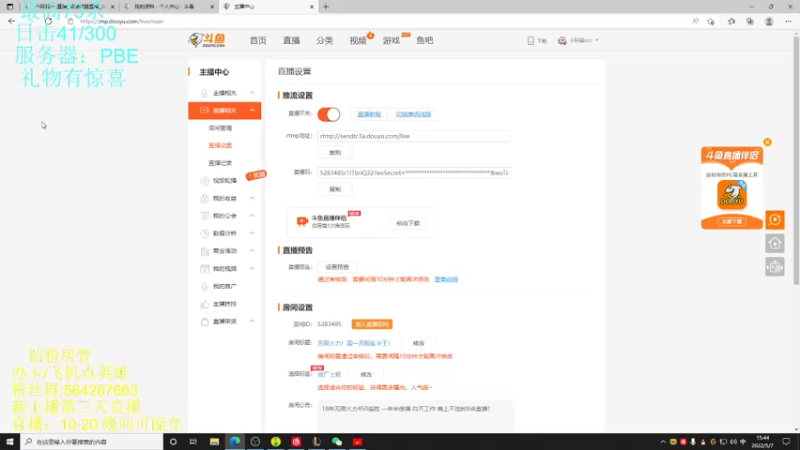Open 鱼吧 in top navigation

click(x=424, y=40)
